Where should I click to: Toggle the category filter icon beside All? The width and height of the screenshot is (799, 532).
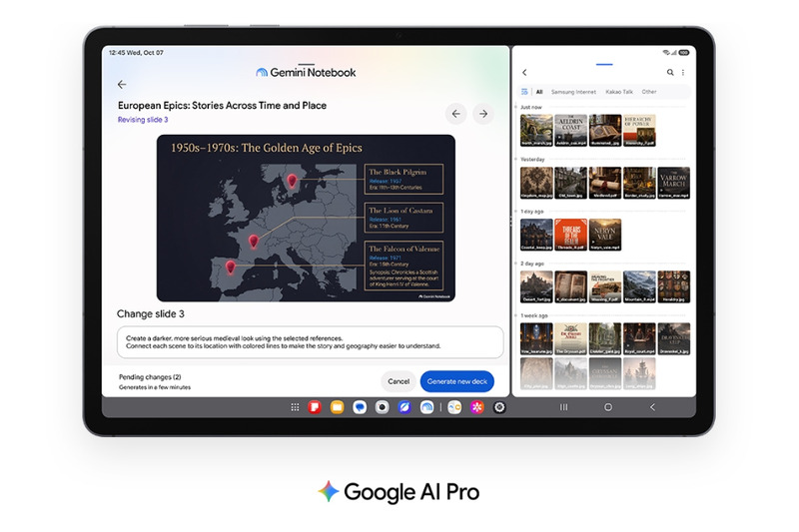[524, 92]
